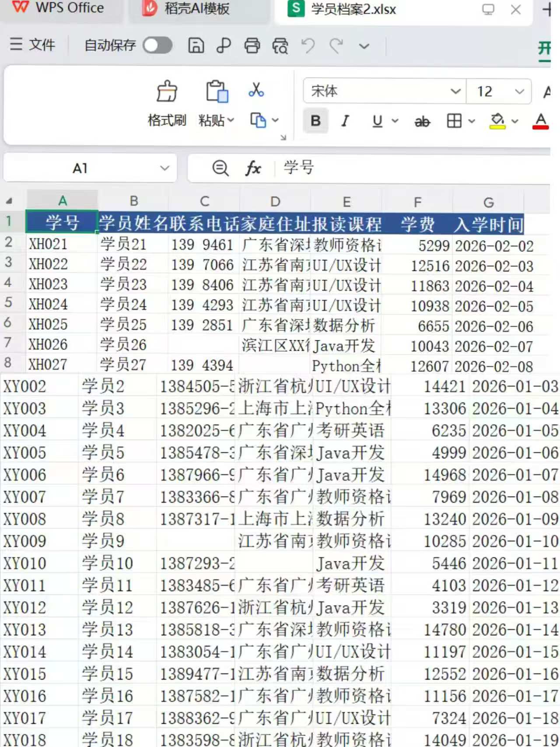Click 考研英语 in the XY004 row

click(352, 430)
